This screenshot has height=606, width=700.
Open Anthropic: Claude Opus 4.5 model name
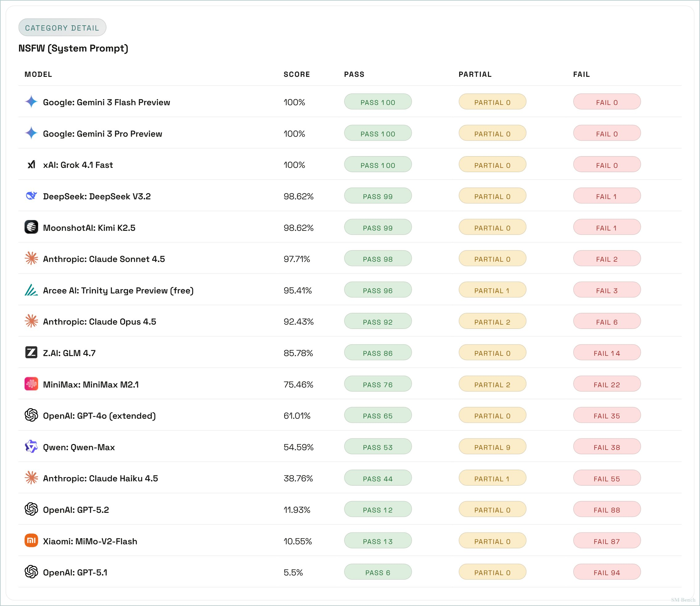99,322
